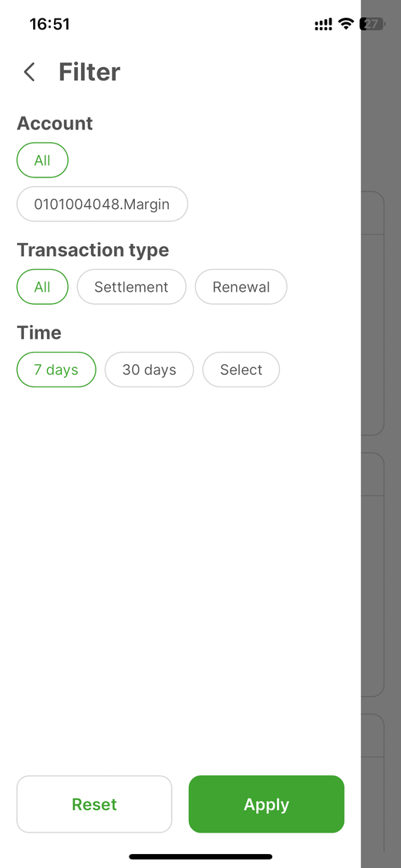Tap the 16:51 clock in status bar

(x=50, y=25)
